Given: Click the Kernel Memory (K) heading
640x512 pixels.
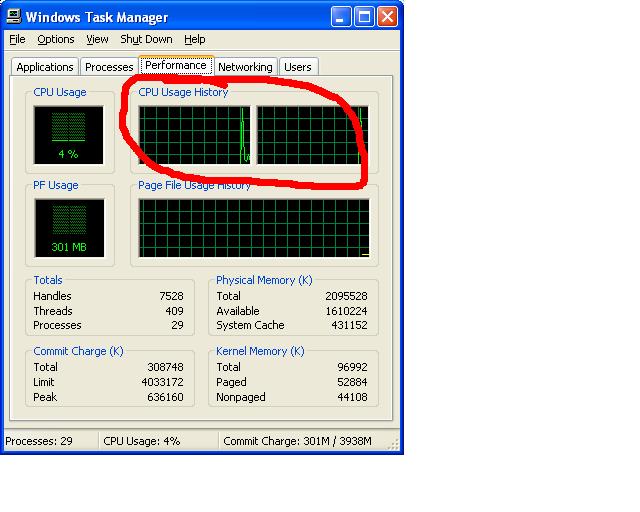Looking at the screenshot, I should click(x=260, y=351).
